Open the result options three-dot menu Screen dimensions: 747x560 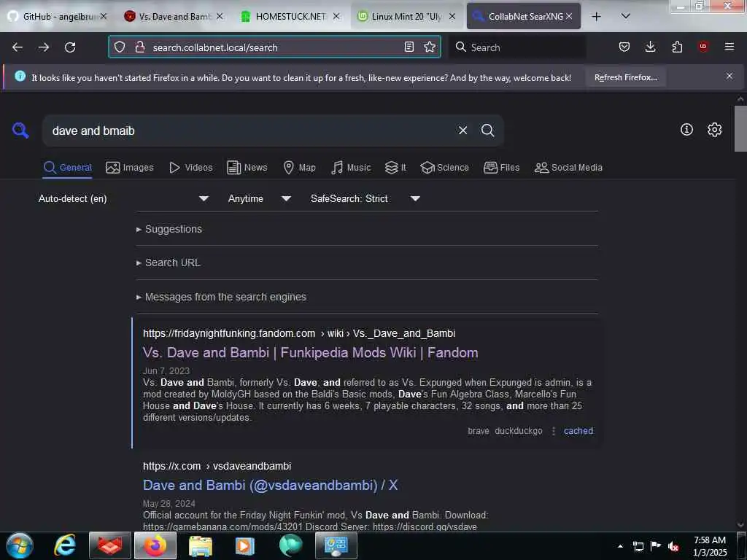(x=553, y=430)
